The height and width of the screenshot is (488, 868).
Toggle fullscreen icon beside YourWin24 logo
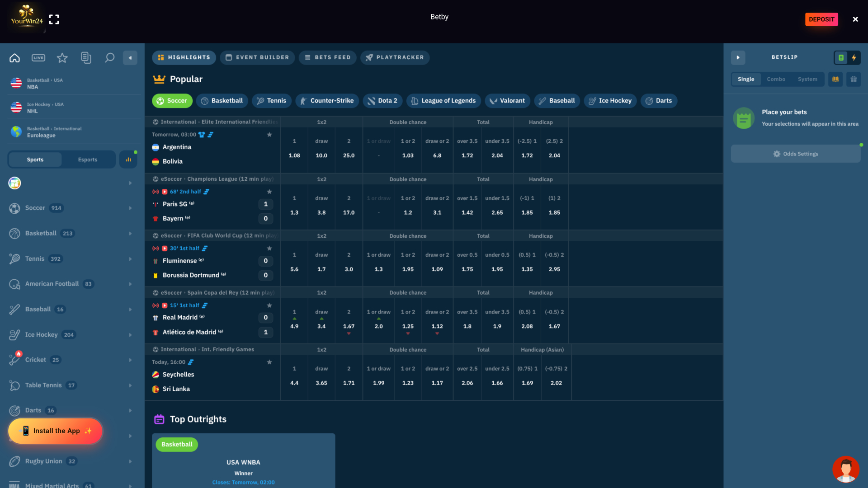click(54, 19)
